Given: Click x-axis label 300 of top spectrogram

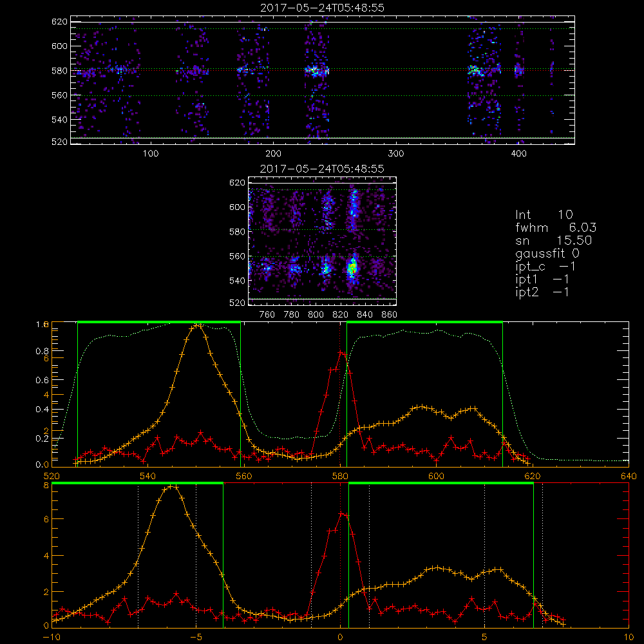Looking at the screenshot, I should [x=396, y=154].
